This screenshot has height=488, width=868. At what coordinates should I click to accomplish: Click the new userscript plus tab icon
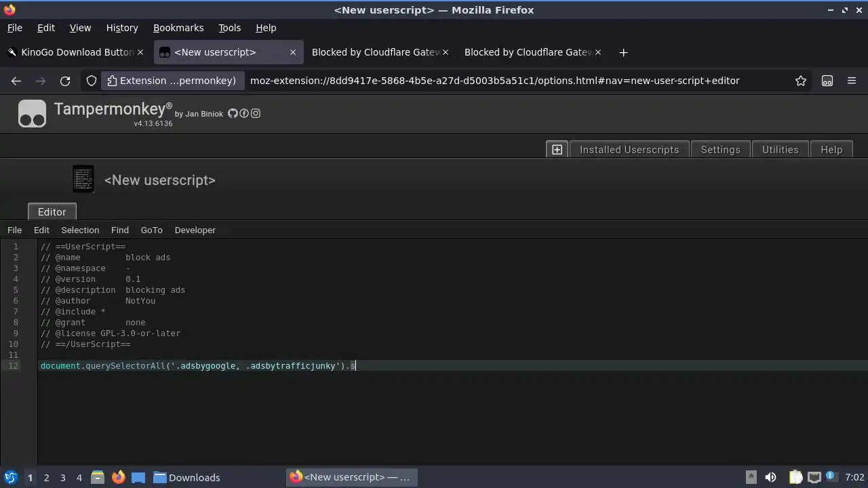pos(557,150)
